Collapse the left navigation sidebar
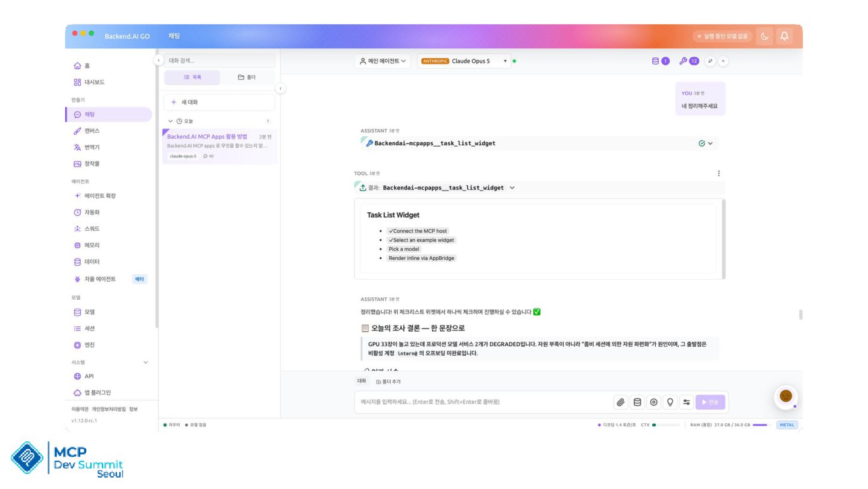The height and width of the screenshot is (489, 868). click(159, 60)
